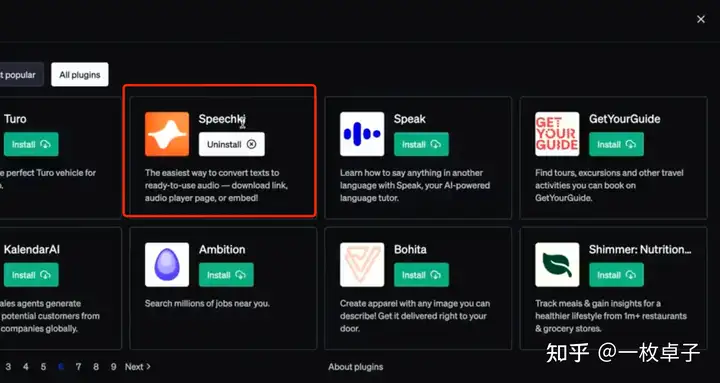Click the Speak description about language tutor
The height and width of the screenshot is (383, 720).
[x=415, y=186]
